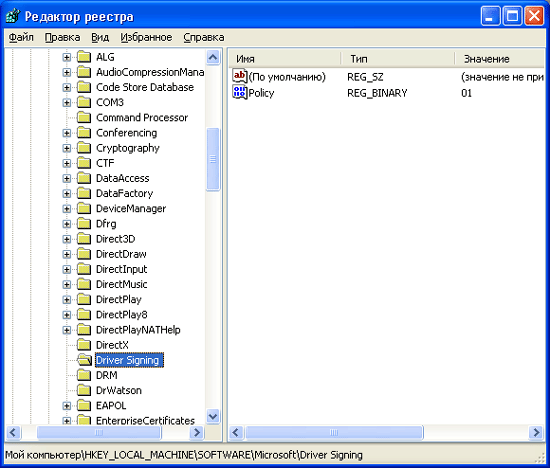Viewport: 550px width, 468px height.
Task: Click the folder icon next to DataAccess
Action: point(84,178)
